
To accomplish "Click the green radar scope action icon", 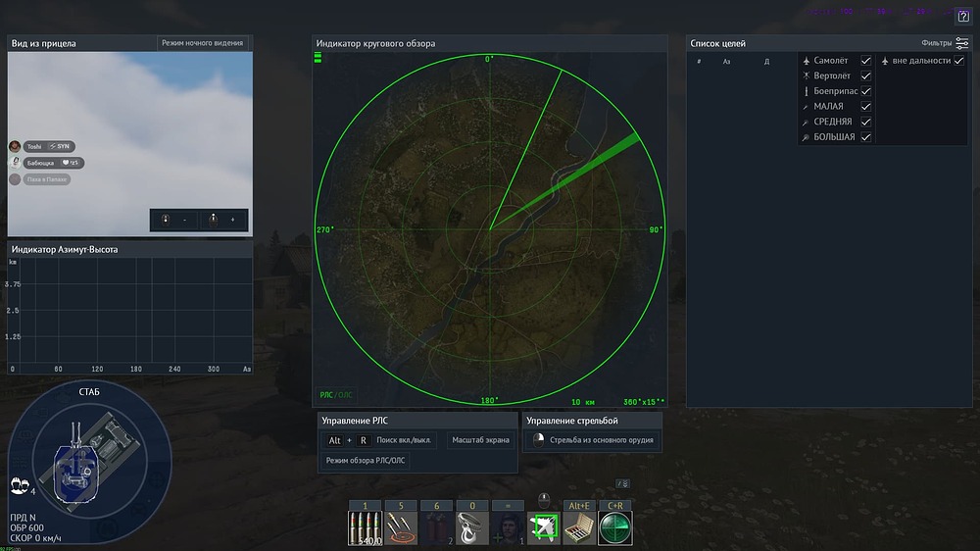I will pos(615,527).
